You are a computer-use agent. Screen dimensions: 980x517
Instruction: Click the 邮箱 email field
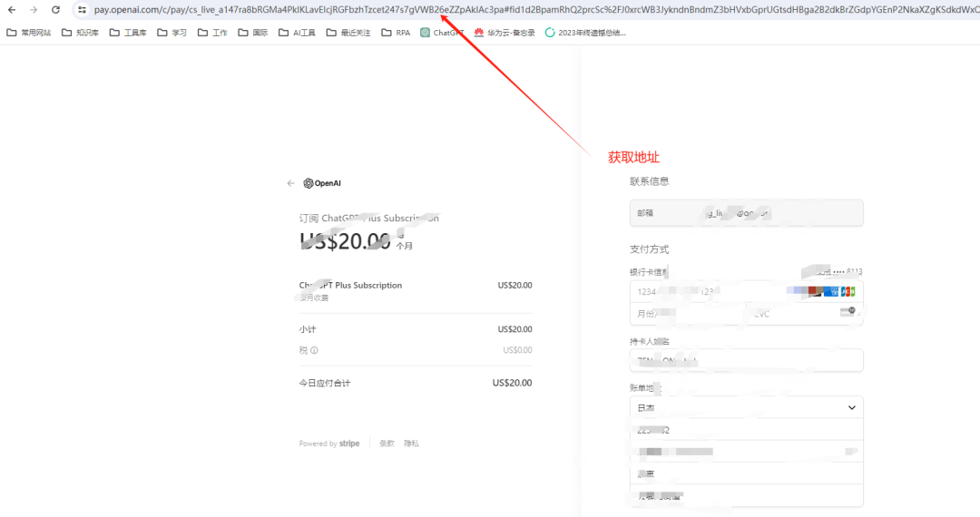[x=746, y=213]
